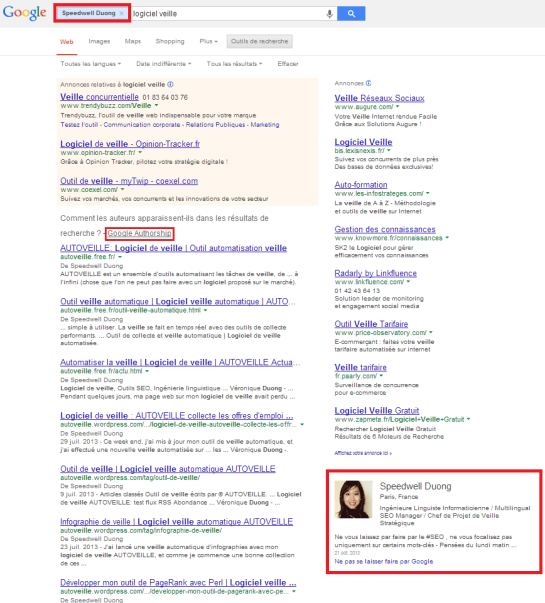Viewport: 545px width, 603px height.
Task: Open Automatiser la veille result
Action: tap(180, 362)
